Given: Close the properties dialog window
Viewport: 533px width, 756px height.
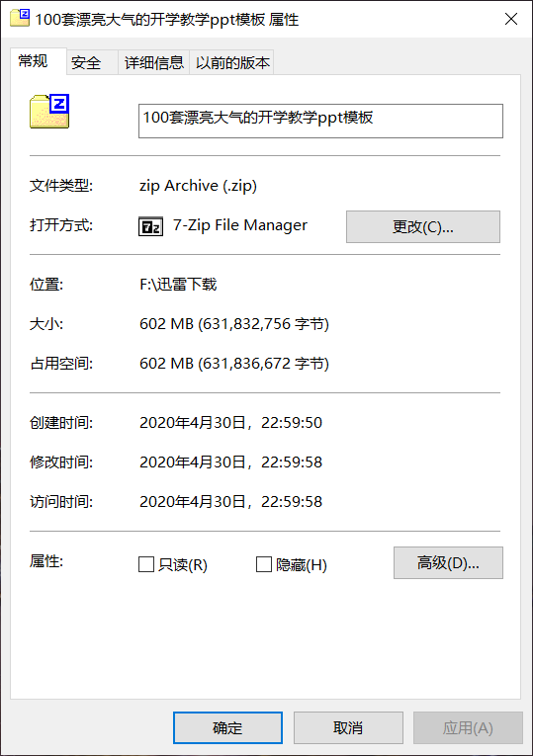Looking at the screenshot, I should point(511,19).
